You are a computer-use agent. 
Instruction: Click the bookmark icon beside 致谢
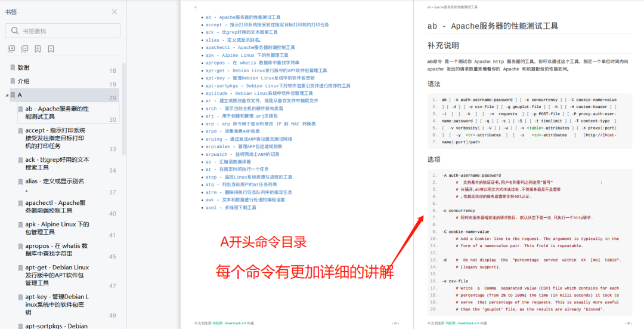pyautogui.click(x=13, y=67)
